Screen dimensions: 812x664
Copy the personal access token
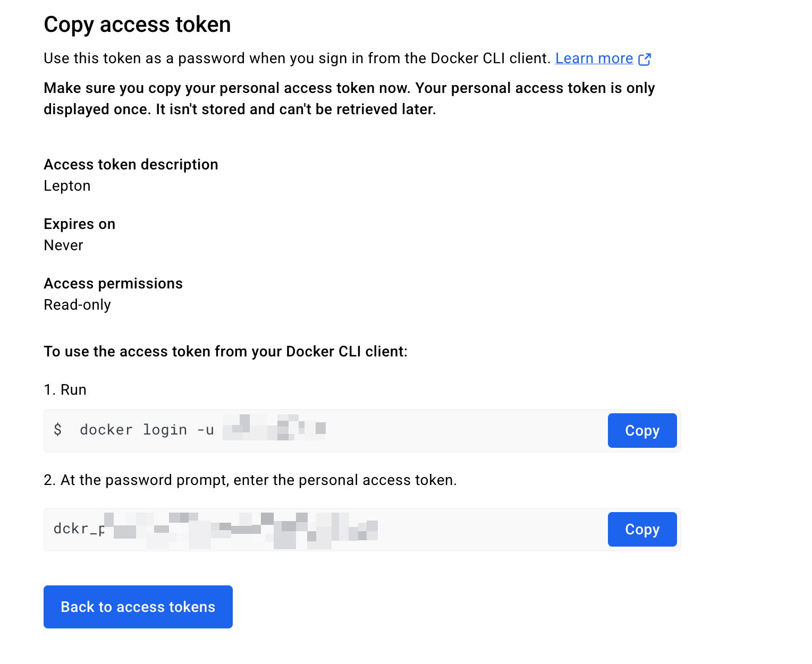tap(642, 529)
